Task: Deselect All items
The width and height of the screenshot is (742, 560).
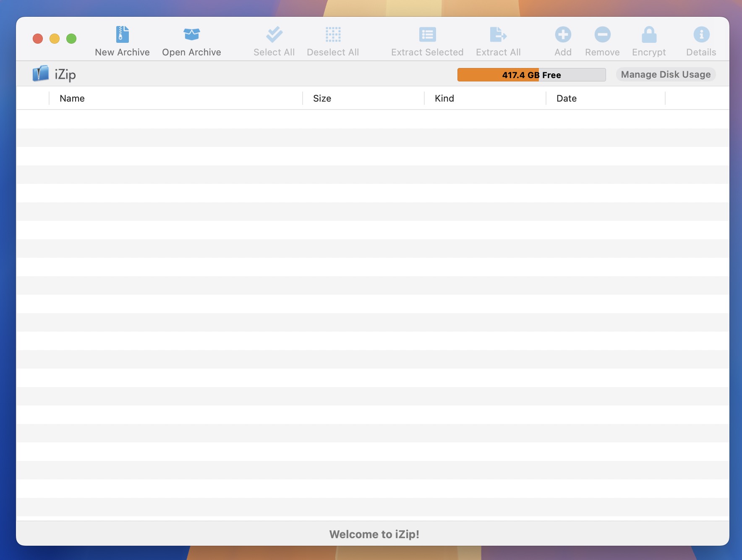Action: point(333,40)
